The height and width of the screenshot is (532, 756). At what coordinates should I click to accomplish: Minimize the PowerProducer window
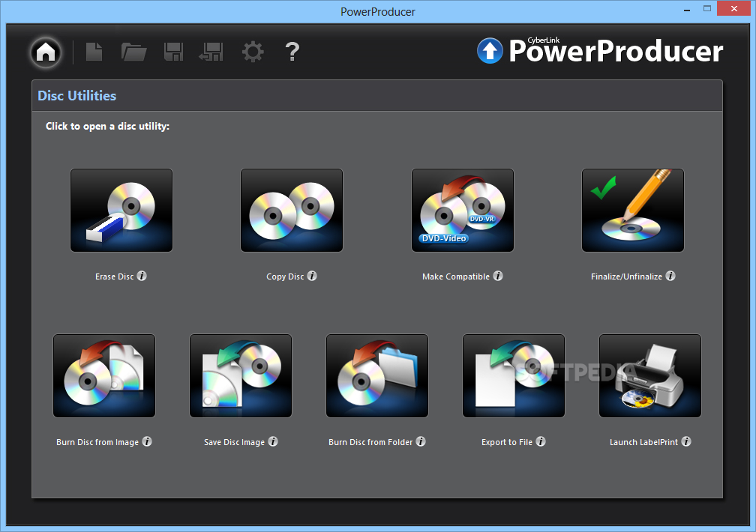pos(686,10)
